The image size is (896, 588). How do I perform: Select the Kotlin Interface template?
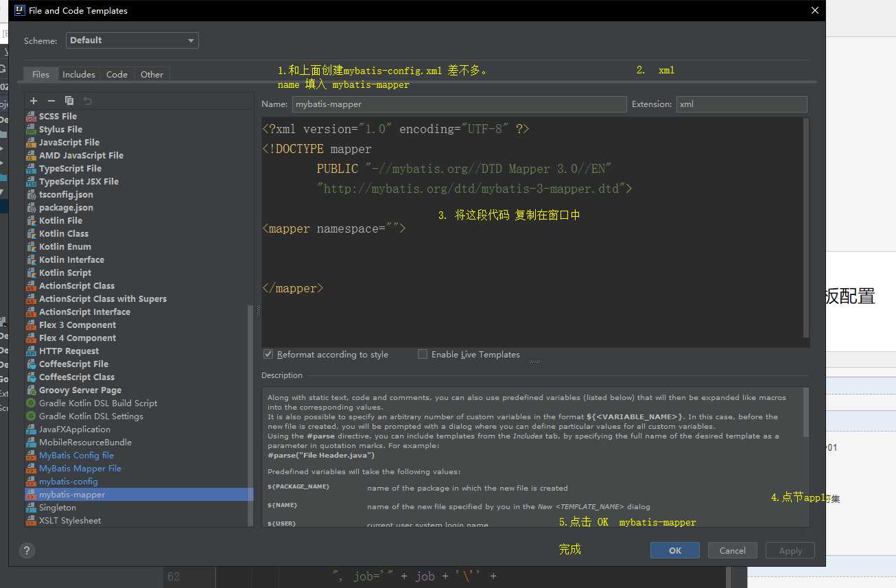pyautogui.click(x=139, y=260)
